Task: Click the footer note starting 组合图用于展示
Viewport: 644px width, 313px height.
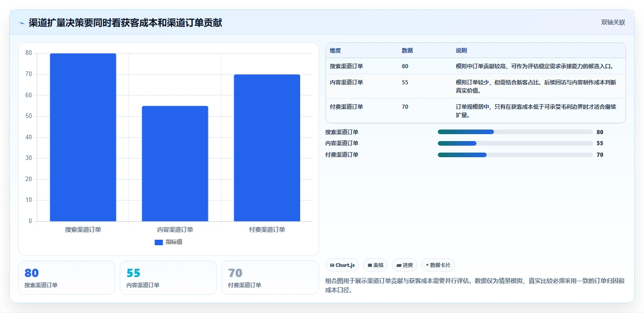Action: coord(475,286)
